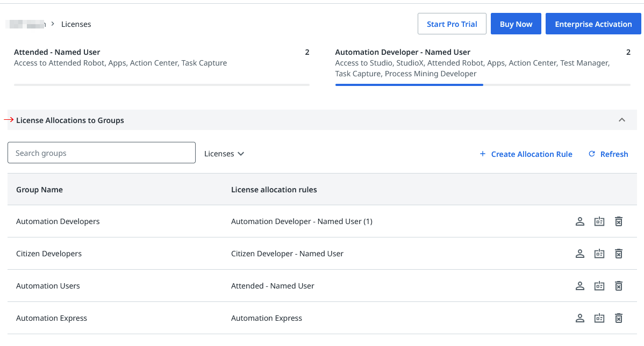Delete the Citizen Developers allocation rule
The width and height of the screenshot is (644, 346).
619,254
